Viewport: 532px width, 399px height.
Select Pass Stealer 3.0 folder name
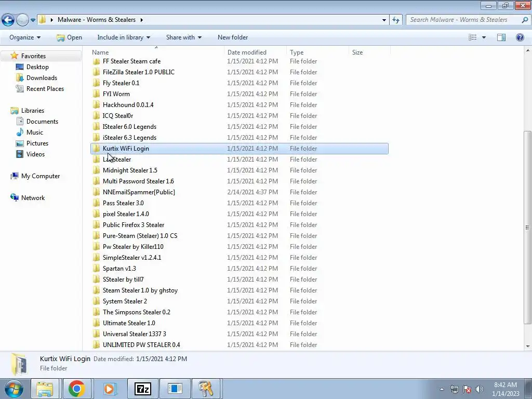click(123, 203)
